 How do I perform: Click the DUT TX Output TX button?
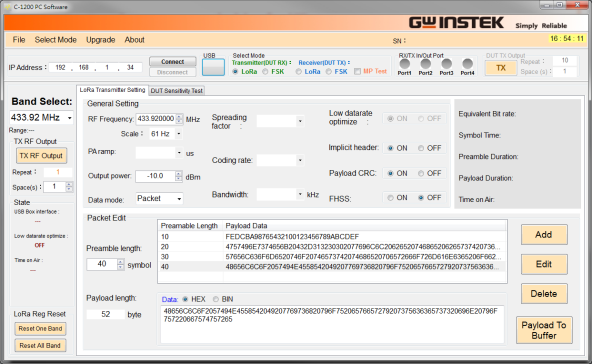pos(501,68)
